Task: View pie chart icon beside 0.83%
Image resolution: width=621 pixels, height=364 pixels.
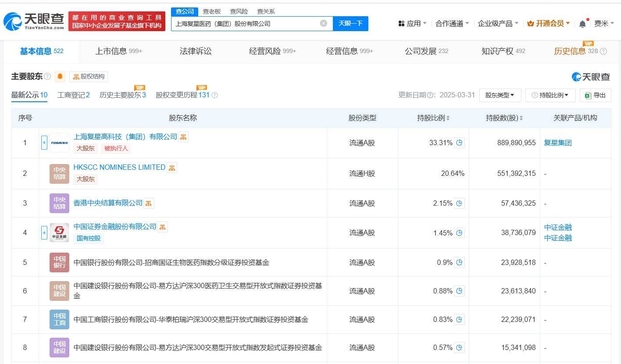Action: pyautogui.click(x=459, y=319)
